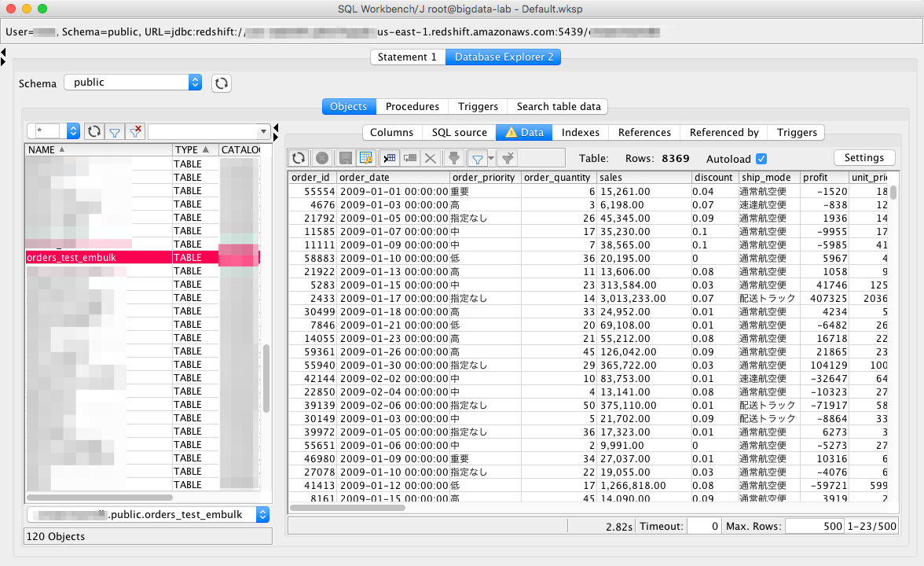
Task: Click the Reset filter icon in data toolbar
Action: 508,157
